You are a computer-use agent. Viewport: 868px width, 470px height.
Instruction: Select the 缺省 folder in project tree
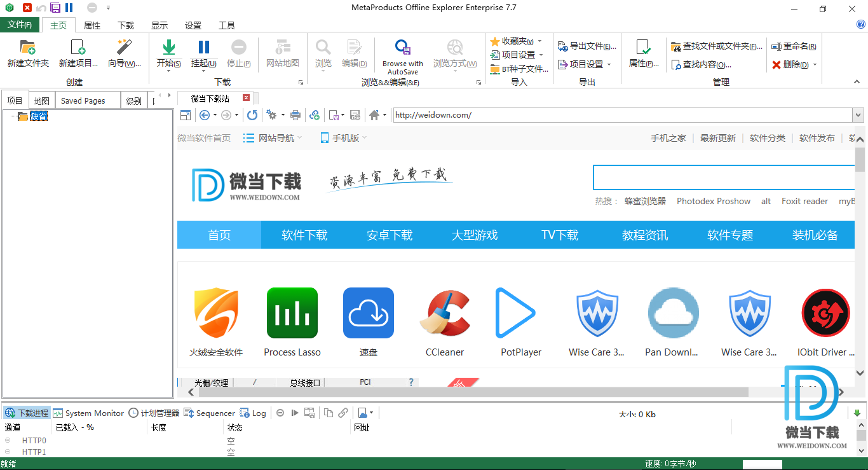(x=39, y=116)
